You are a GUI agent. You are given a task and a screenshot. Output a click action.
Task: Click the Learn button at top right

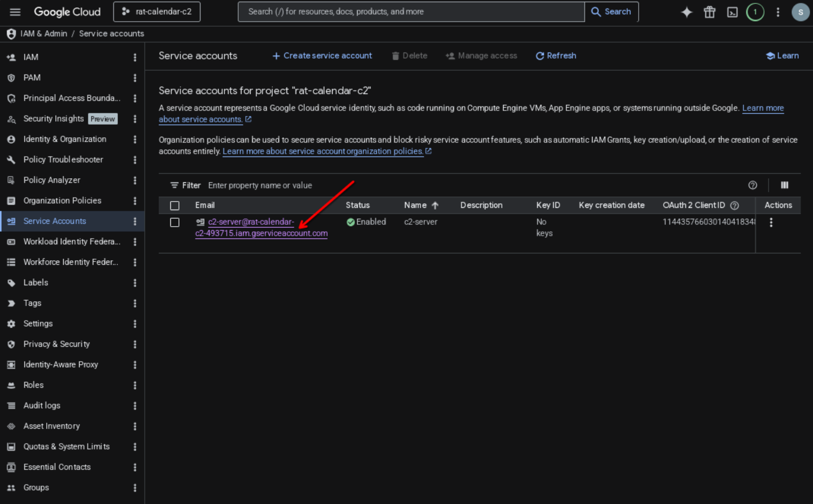click(x=782, y=56)
